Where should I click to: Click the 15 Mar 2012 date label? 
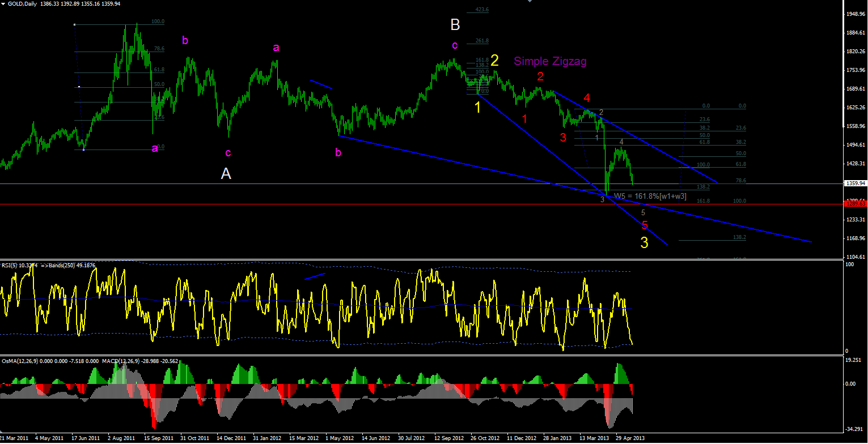point(304,438)
